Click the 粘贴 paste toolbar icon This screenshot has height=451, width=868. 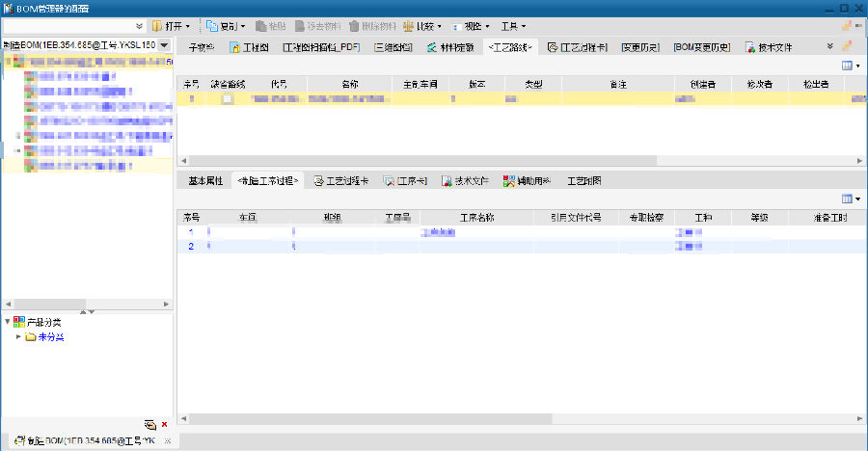(x=260, y=26)
